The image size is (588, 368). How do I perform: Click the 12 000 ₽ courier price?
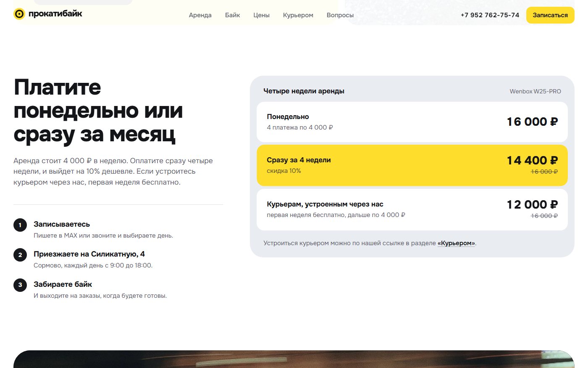(532, 205)
